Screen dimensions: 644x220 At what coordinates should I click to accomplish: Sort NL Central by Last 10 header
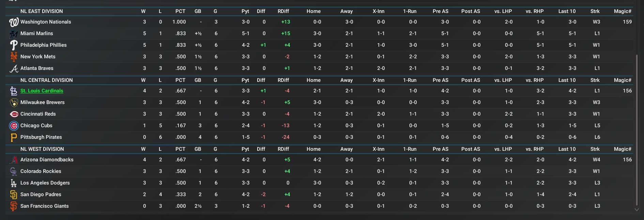pyautogui.click(x=567, y=80)
